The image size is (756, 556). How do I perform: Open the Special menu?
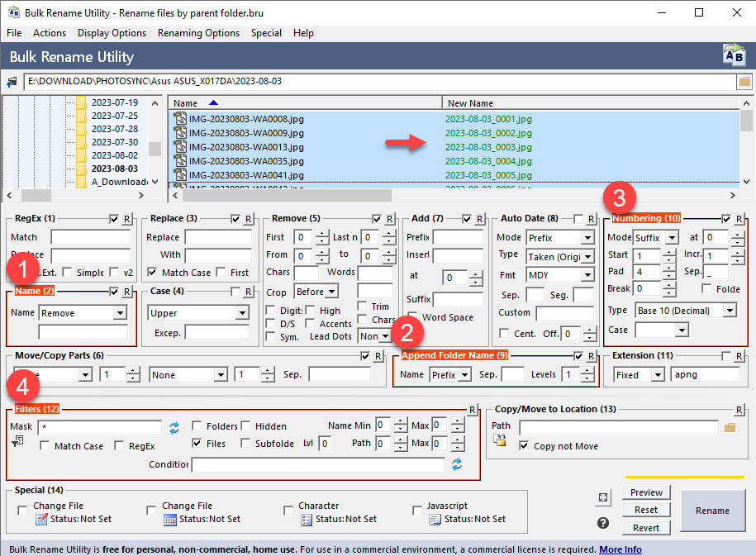tap(266, 33)
